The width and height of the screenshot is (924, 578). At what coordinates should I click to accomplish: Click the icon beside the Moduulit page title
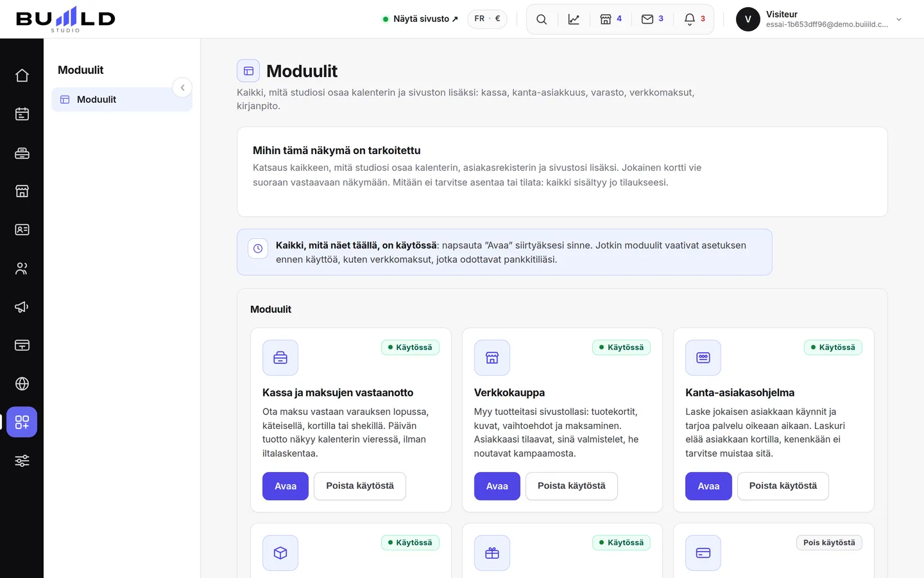248,71
